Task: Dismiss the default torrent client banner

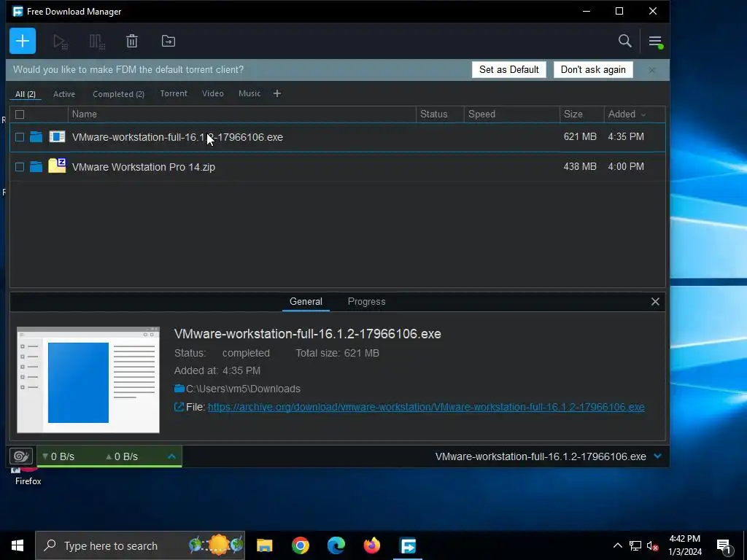Action: click(651, 70)
